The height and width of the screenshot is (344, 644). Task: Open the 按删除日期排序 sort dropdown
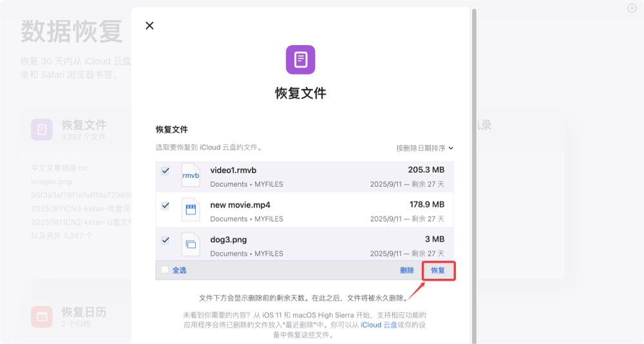424,148
